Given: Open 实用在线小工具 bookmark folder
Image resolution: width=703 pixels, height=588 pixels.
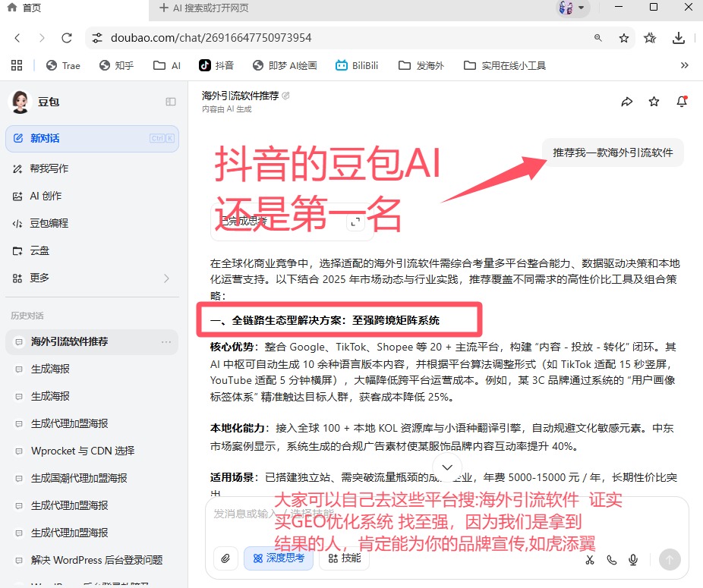Looking at the screenshot, I should pos(504,66).
